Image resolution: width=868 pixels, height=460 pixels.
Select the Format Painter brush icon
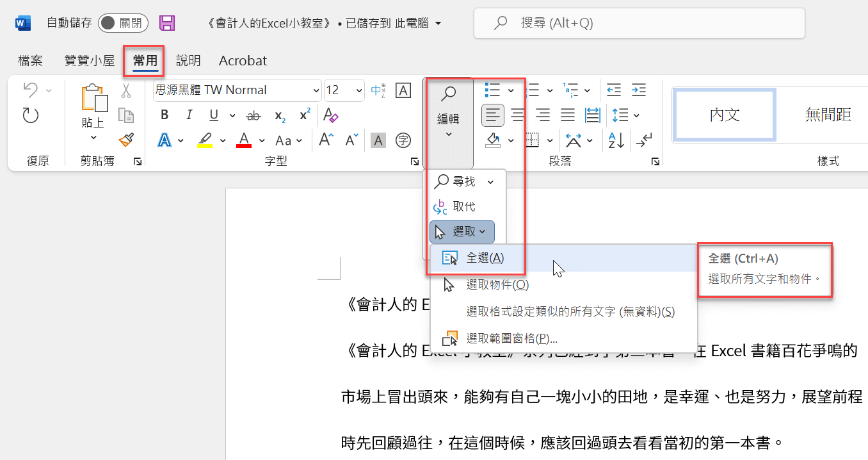point(126,140)
